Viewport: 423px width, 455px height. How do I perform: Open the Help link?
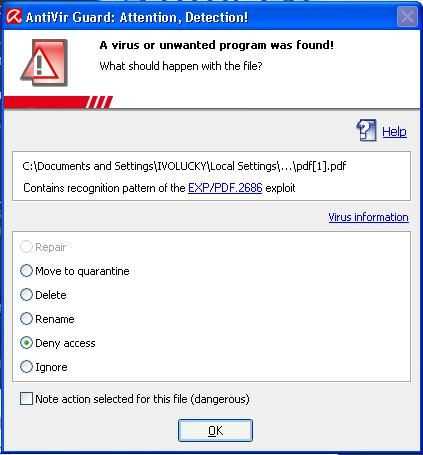(394, 132)
